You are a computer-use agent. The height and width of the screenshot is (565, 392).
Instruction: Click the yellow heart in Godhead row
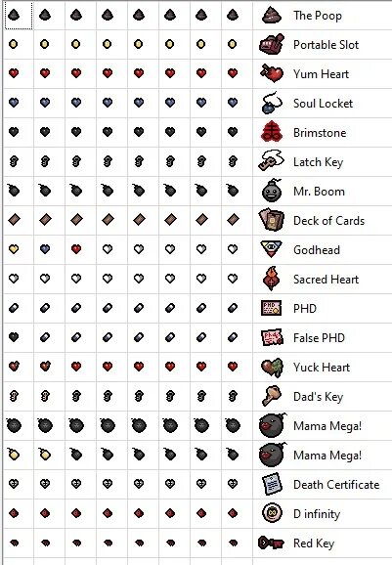[x=14, y=249]
